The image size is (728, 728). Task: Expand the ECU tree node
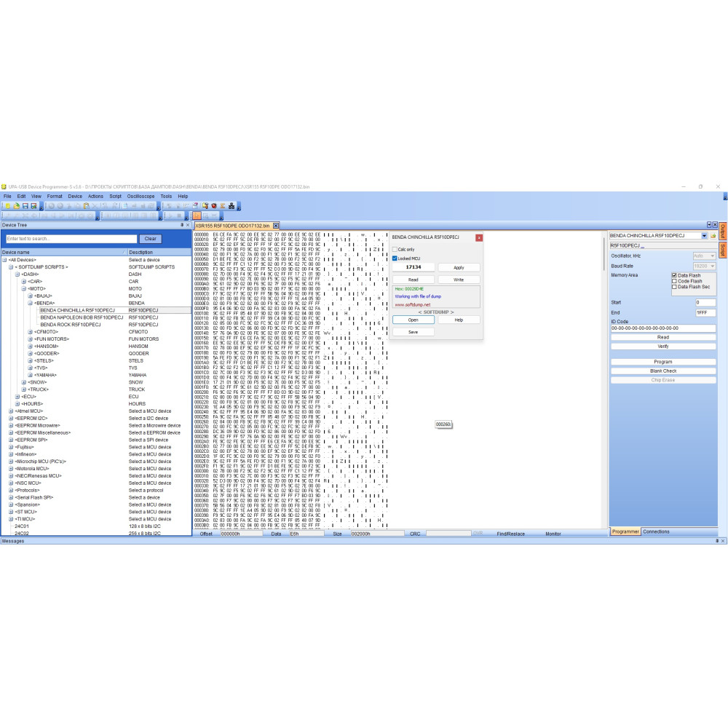click(17, 397)
